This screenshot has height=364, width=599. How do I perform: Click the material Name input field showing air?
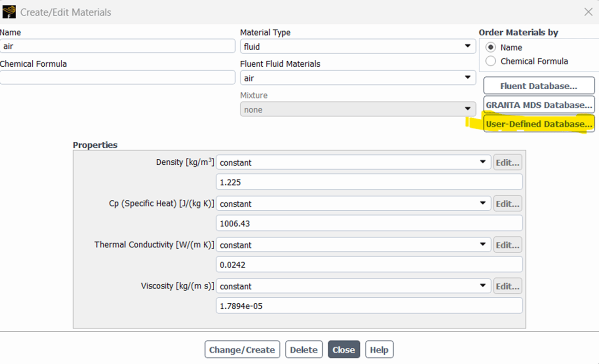(x=117, y=46)
